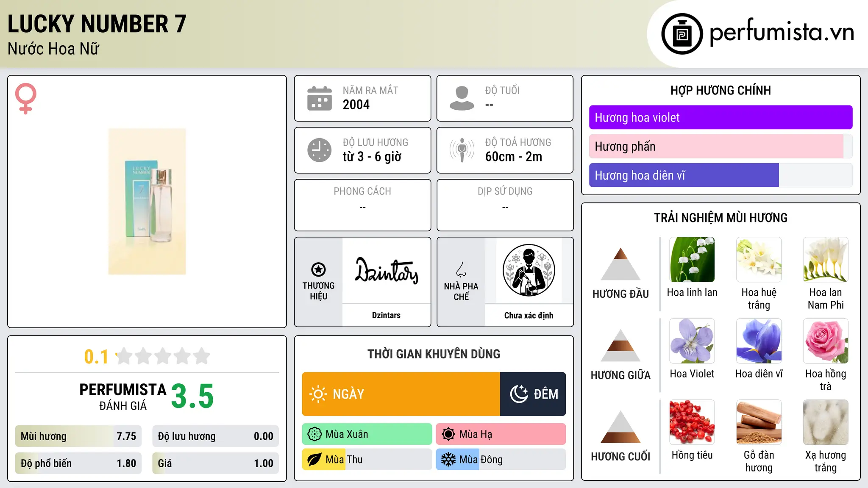868x488 pixels.
Task: Click the launch year value 2004
Action: [356, 105]
